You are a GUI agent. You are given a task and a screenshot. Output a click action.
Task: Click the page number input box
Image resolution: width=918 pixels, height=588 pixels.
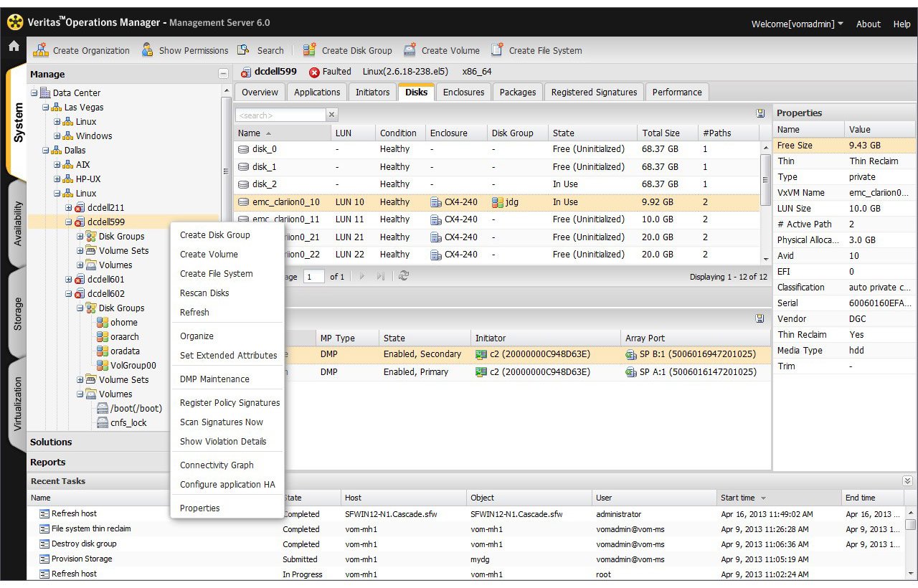(x=313, y=277)
